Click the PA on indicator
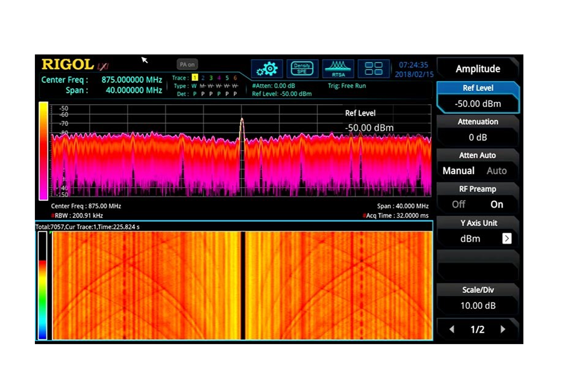This screenshot has width=567, height=392. click(187, 65)
